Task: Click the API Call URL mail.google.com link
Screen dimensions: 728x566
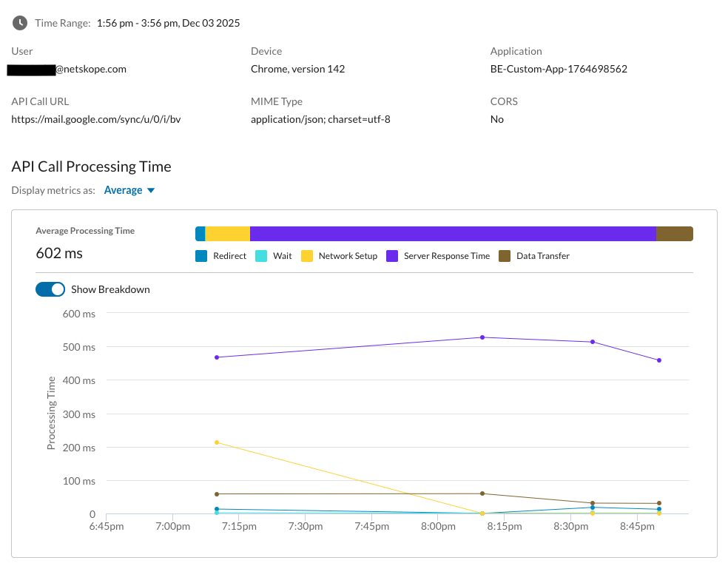Action: [95, 119]
